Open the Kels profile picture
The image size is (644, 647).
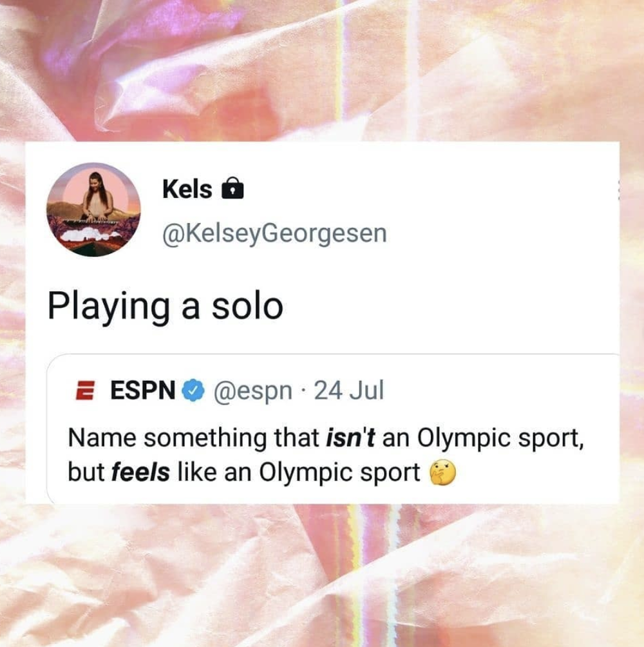(93, 209)
